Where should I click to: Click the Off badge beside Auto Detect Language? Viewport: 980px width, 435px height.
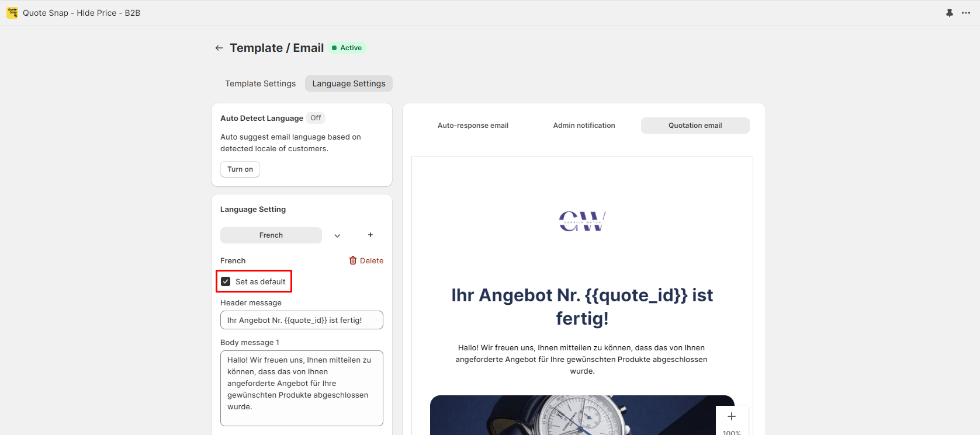316,118
